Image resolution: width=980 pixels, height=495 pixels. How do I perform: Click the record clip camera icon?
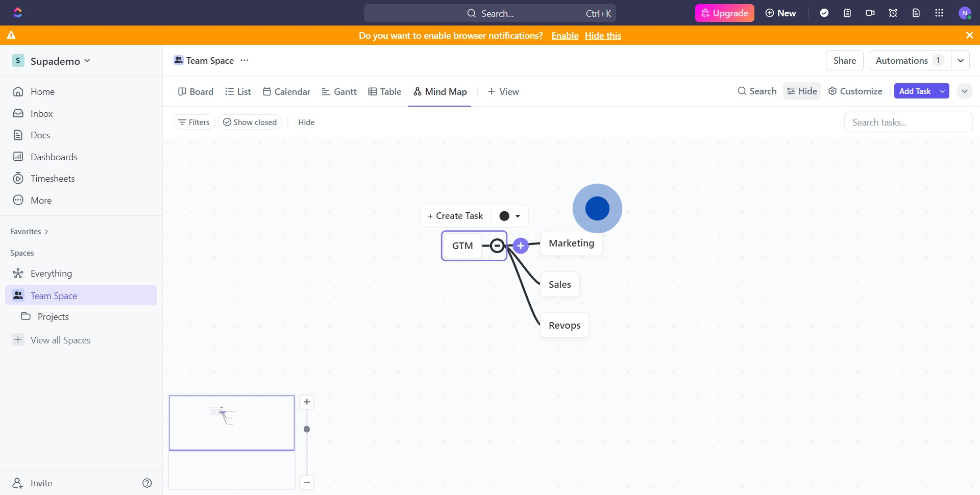[870, 13]
